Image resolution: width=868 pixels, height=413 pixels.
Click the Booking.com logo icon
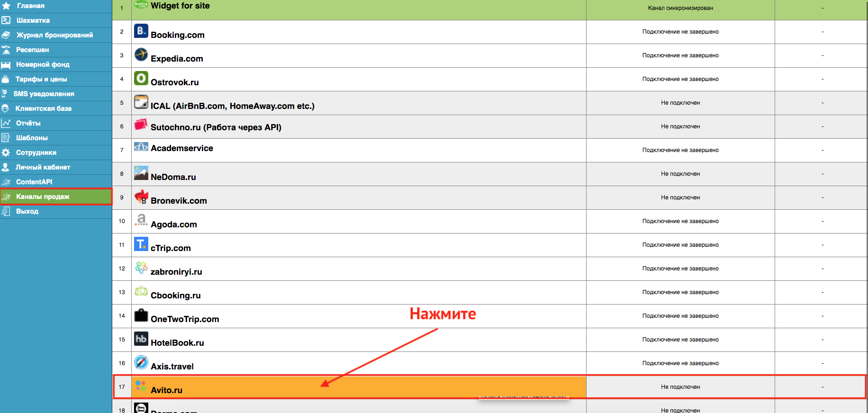(141, 31)
